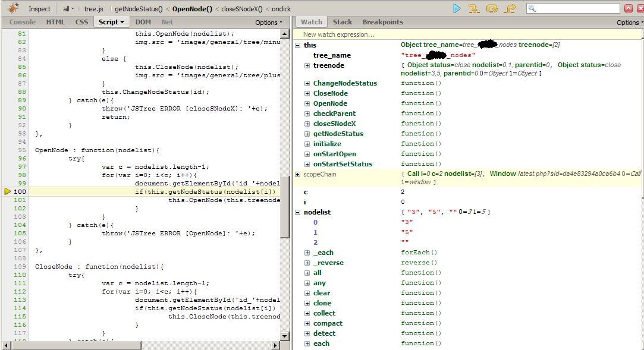Click the Step Into debugger icon
The width and height of the screenshot is (644, 350).
click(x=473, y=8)
